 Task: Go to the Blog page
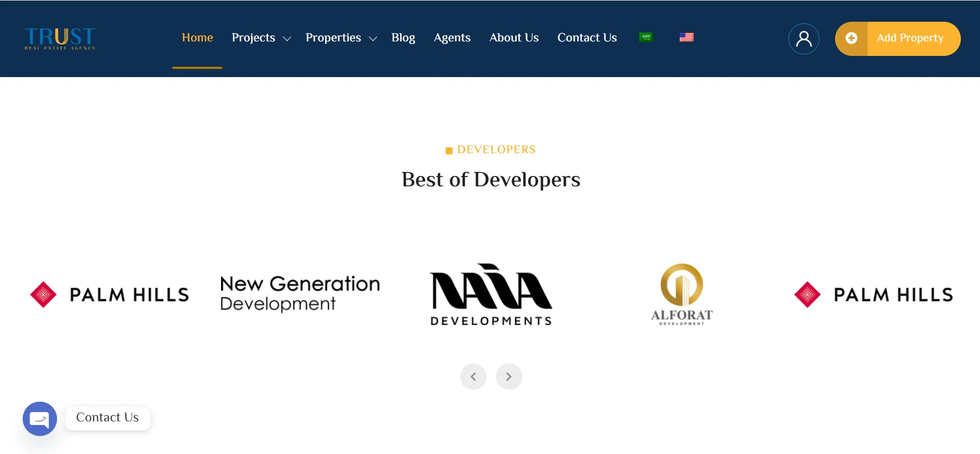403,38
